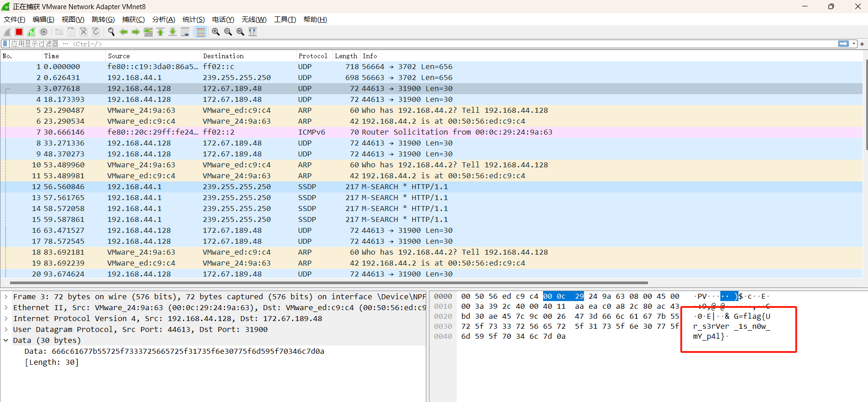
Task: Jump to last packet icon
Action: tap(173, 32)
